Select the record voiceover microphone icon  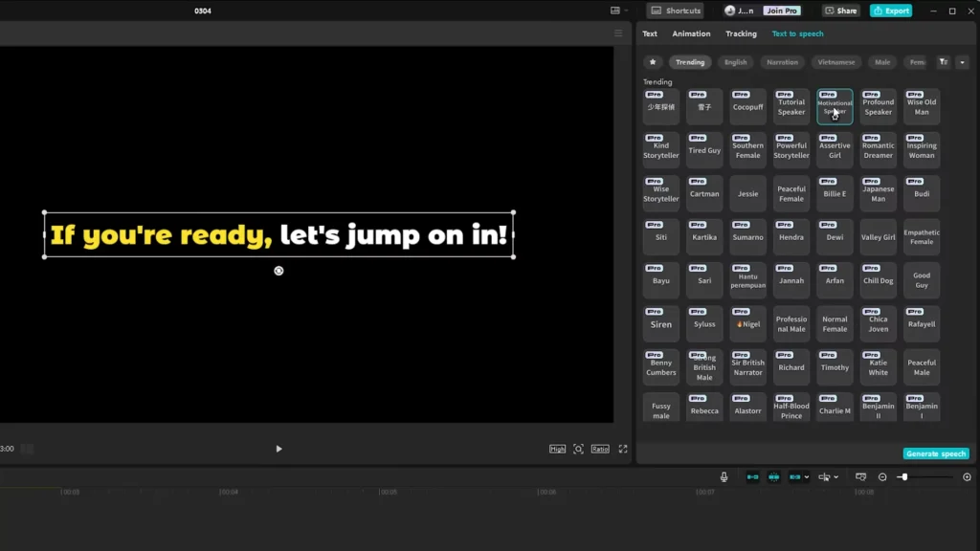click(x=724, y=475)
